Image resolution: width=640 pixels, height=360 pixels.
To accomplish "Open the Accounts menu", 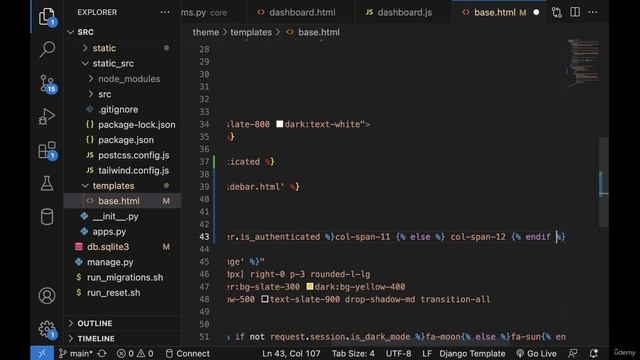I will 47,296.
